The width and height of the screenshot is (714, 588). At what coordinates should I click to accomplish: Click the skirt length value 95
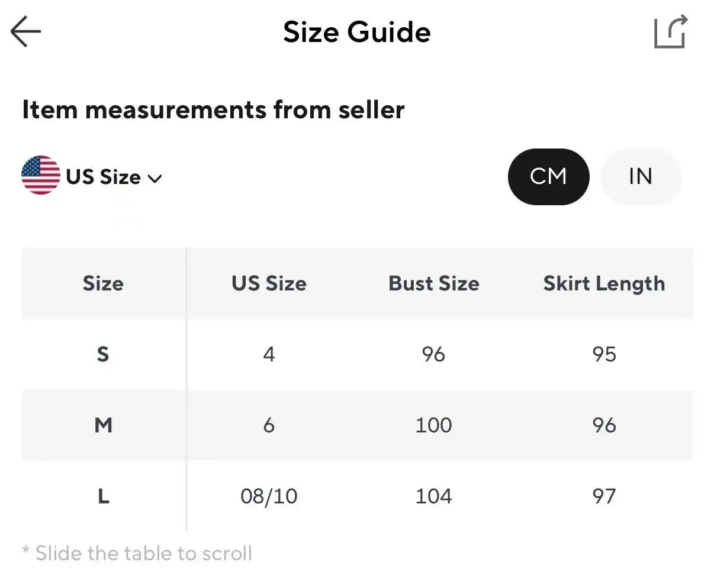pos(604,354)
